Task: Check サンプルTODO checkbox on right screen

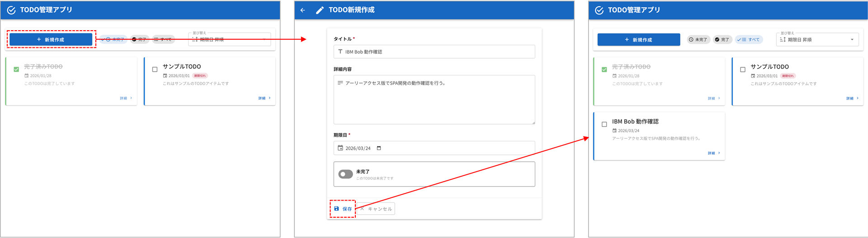Action: tap(742, 70)
